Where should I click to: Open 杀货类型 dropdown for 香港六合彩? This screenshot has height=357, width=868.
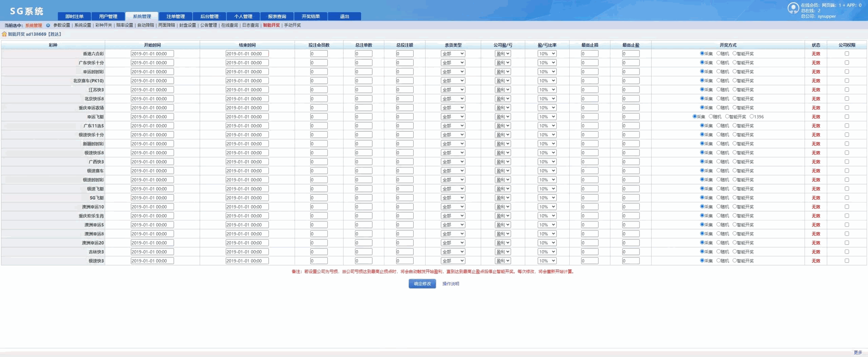point(453,54)
